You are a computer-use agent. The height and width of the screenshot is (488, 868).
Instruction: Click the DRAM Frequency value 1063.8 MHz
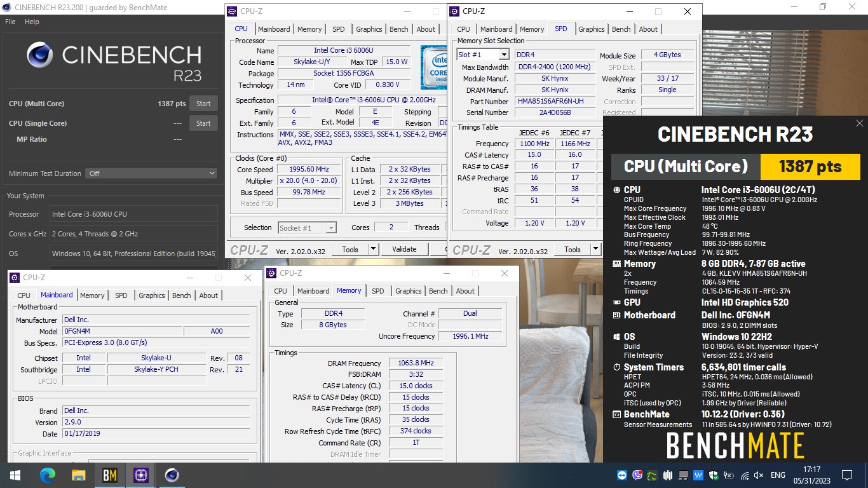(416, 363)
